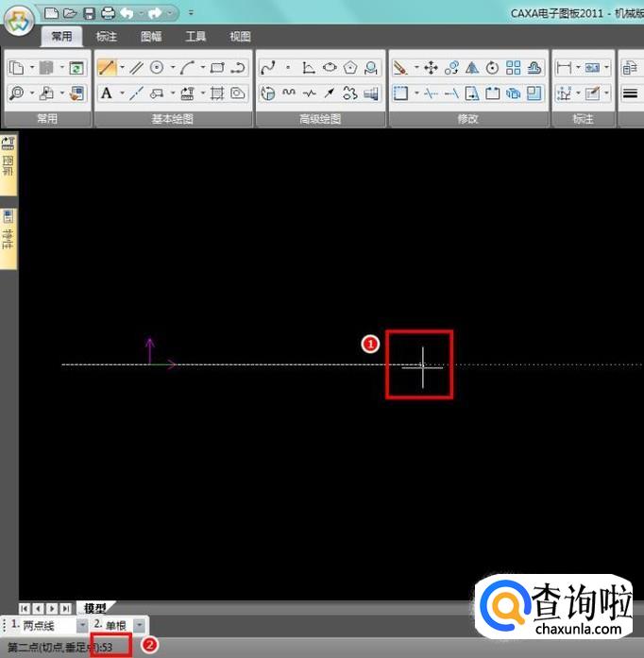Select the Circle drawing tool

(x=156, y=68)
